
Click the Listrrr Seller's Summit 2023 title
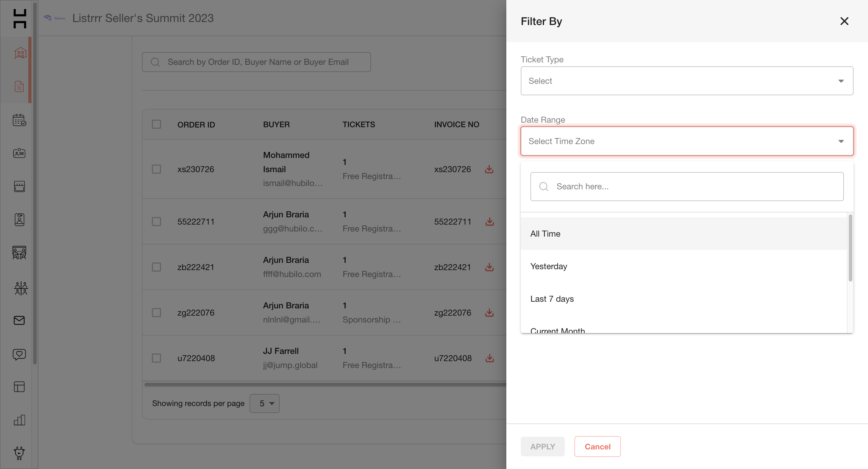click(x=143, y=18)
